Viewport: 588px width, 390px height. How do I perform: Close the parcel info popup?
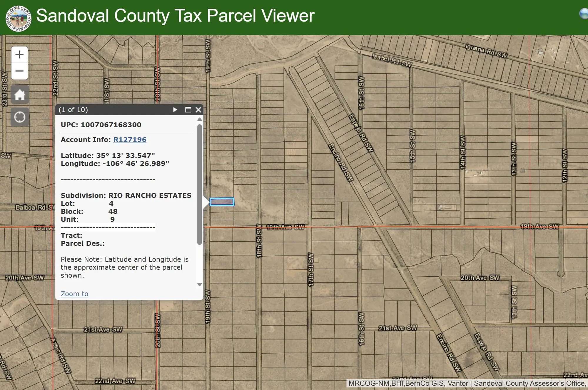[198, 110]
